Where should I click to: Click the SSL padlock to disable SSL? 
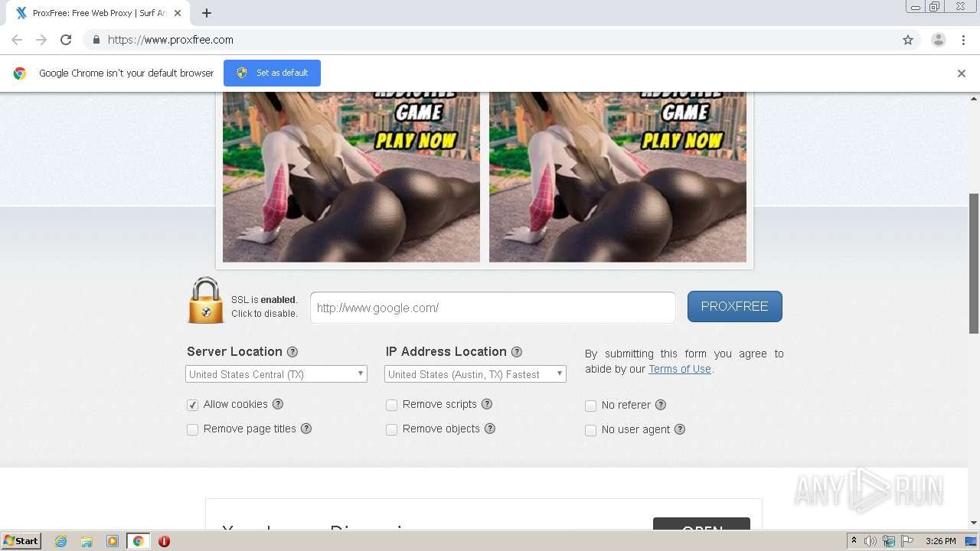pyautogui.click(x=205, y=301)
